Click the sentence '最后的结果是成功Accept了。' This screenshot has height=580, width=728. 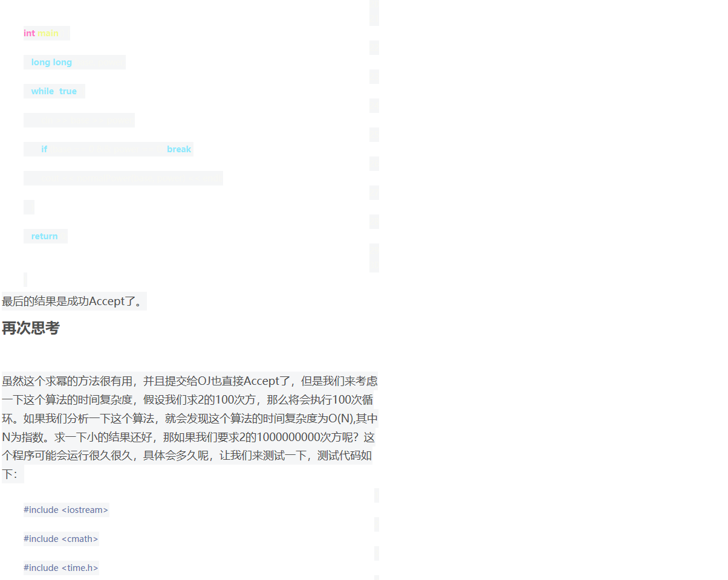click(74, 301)
